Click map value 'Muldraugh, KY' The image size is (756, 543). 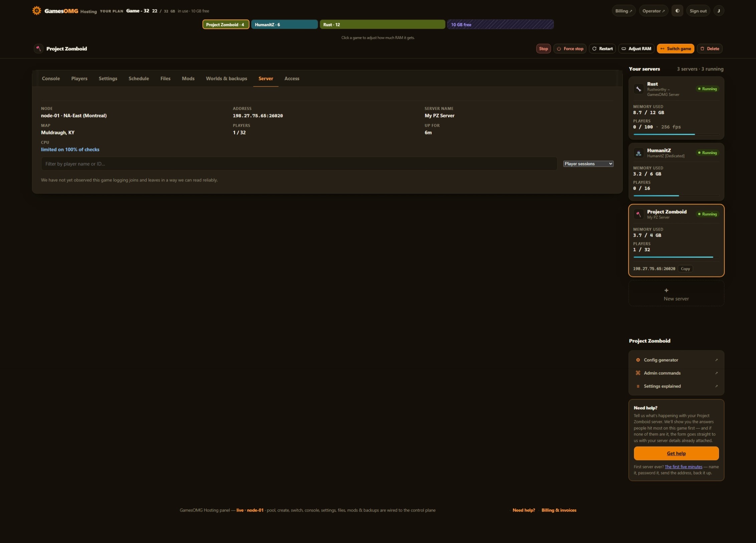point(58,133)
